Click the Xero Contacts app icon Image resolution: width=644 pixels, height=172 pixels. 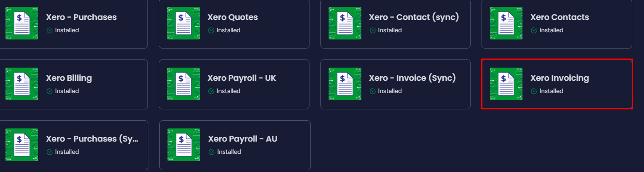[506, 23]
